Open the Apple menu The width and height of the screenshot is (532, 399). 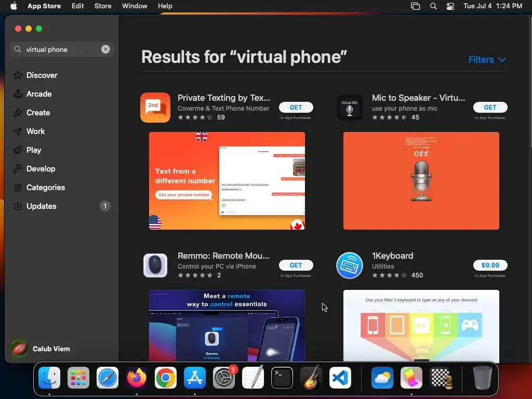coord(14,6)
